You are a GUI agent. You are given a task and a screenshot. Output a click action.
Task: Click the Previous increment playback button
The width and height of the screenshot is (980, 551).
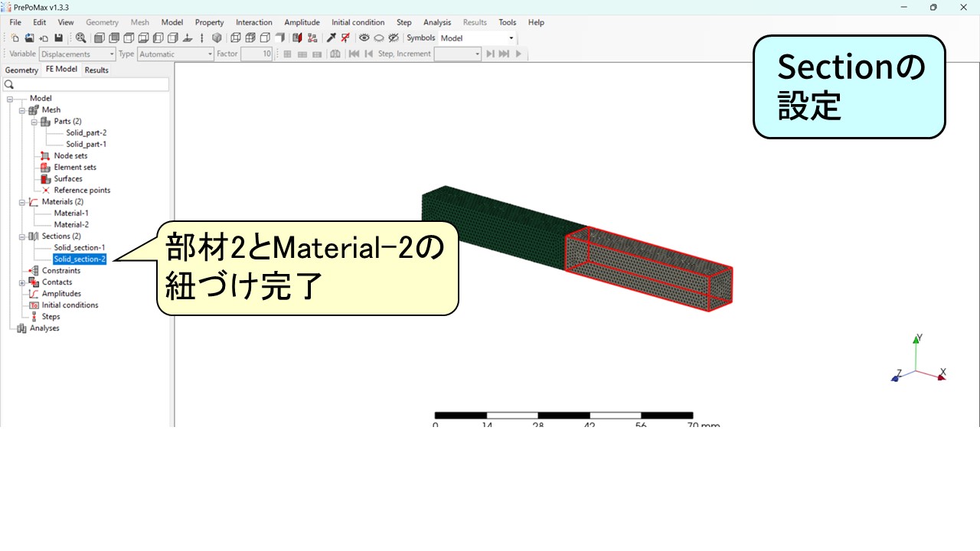click(x=368, y=54)
